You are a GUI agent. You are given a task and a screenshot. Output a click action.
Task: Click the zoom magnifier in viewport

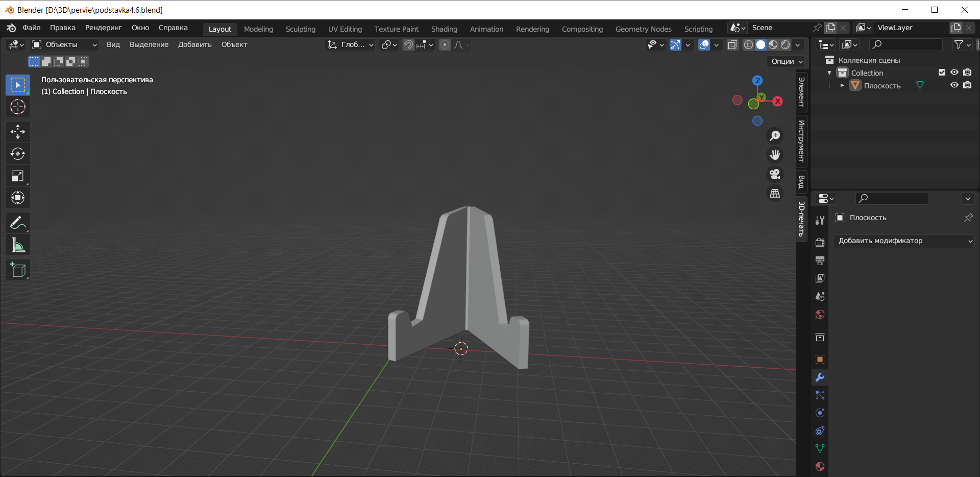coord(775,135)
